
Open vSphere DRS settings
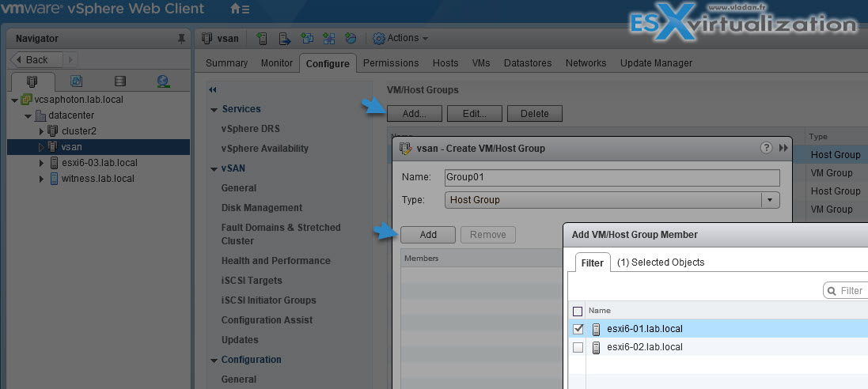[250, 129]
